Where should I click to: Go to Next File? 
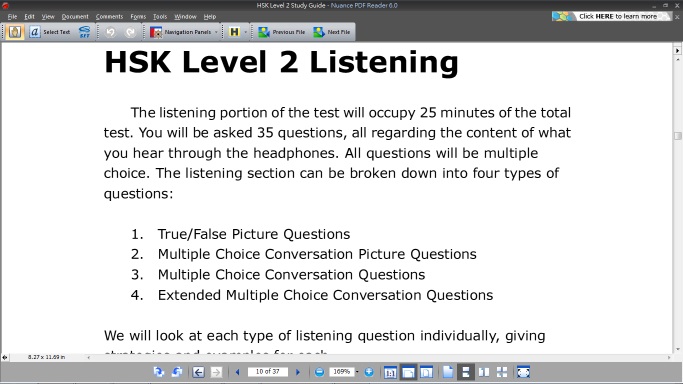pyautogui.click(x=332, y=32)
